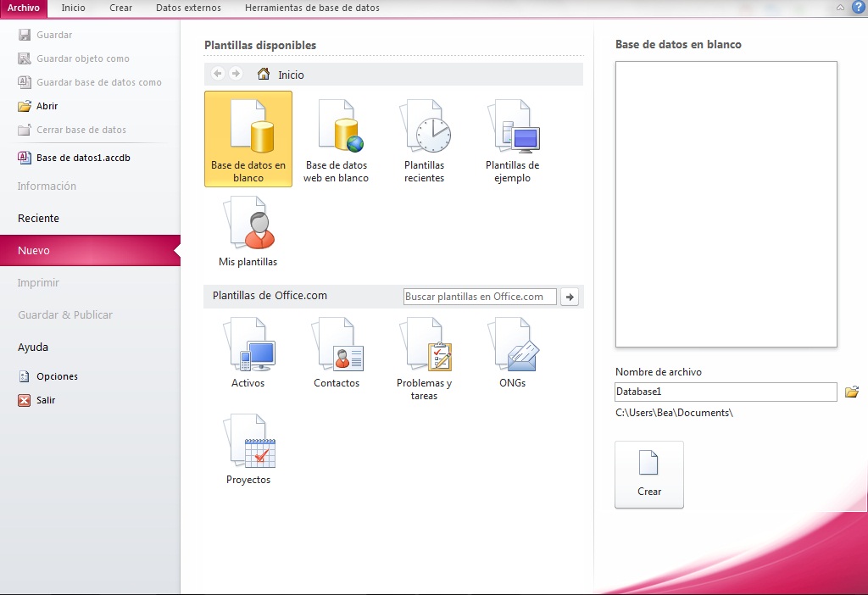Select Nuevo in the sidebar
868x595 pixels.
(90, 250)
